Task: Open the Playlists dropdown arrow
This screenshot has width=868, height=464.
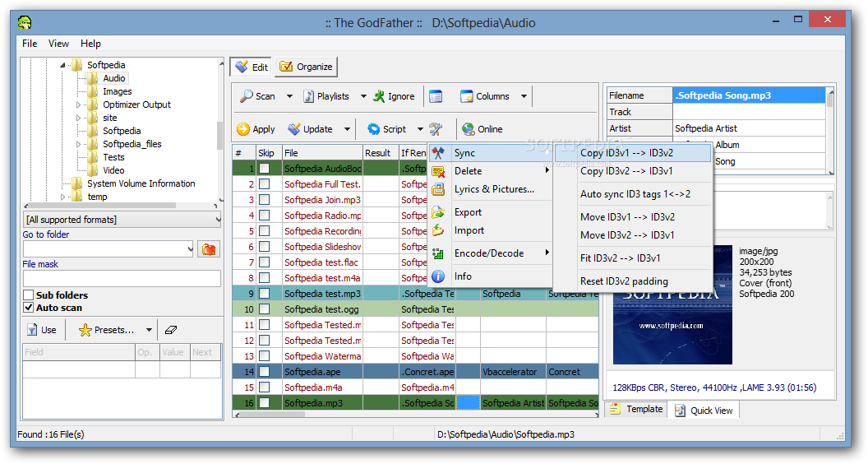Action: 363,96
